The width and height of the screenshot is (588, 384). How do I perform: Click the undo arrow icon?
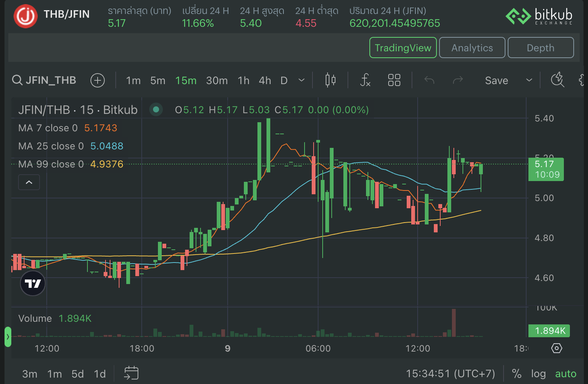[x=429, y=80]
